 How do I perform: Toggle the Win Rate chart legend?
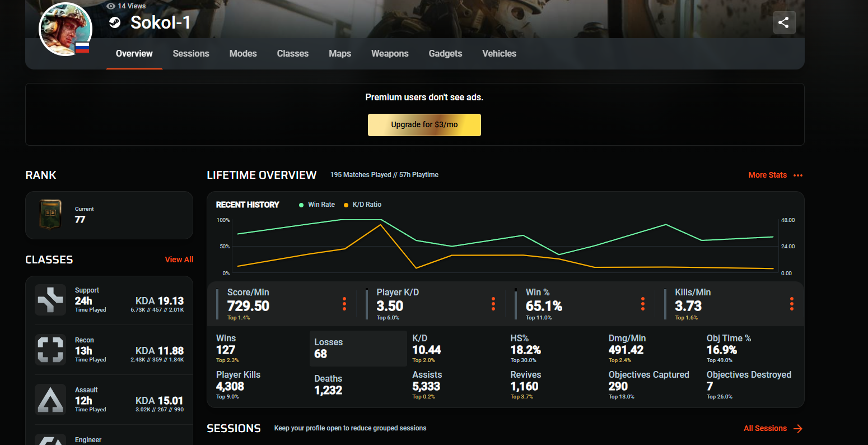[317, 205]
